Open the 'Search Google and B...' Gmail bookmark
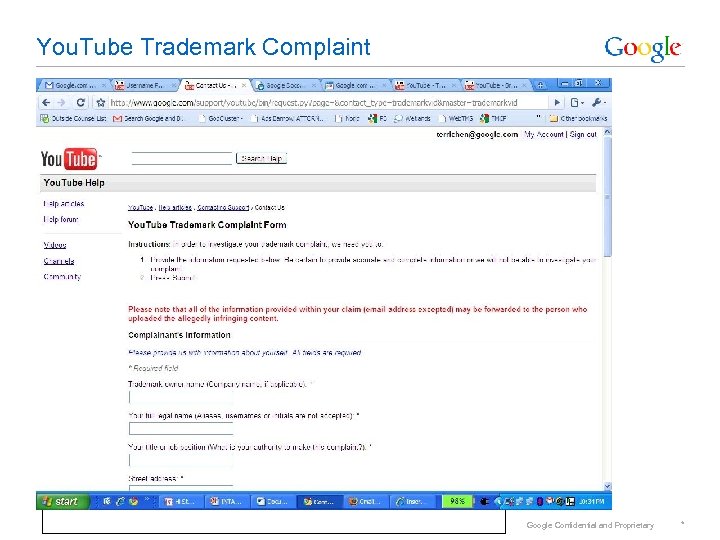 pyautogui.click(x=148, y=118)
